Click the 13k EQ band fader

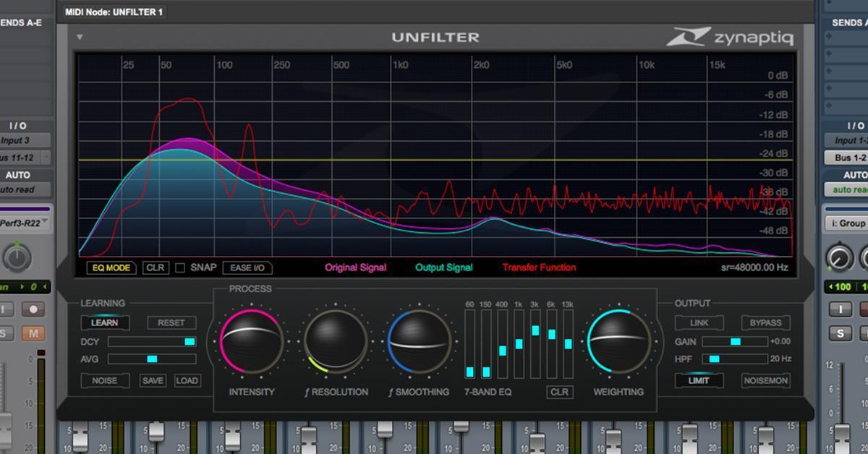569,345
